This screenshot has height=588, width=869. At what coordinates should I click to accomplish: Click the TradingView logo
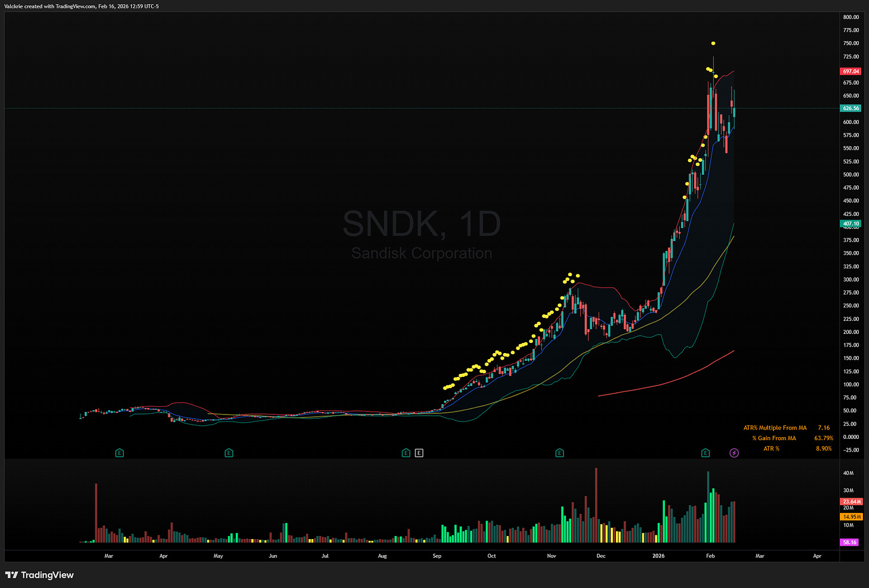(39, 575)
